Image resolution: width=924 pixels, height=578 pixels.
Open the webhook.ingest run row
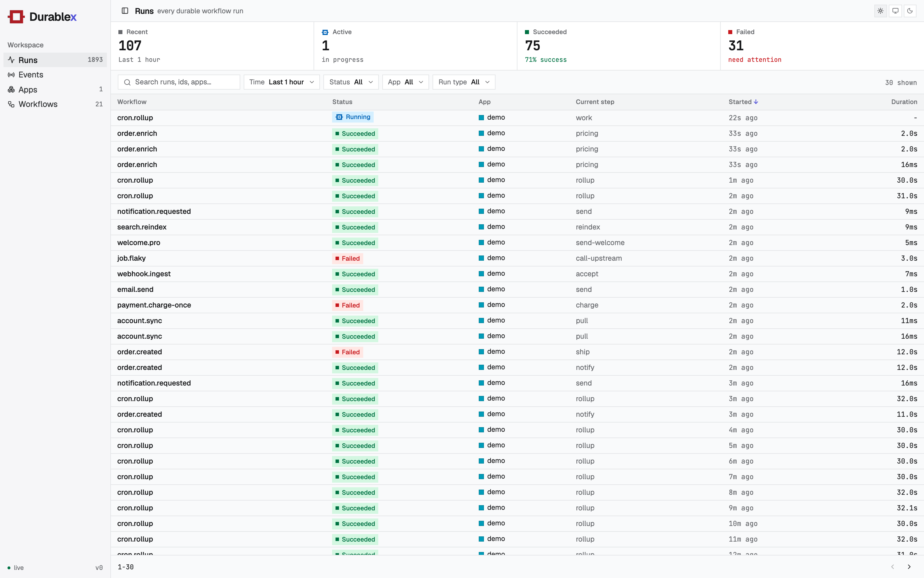coord(517,274)
